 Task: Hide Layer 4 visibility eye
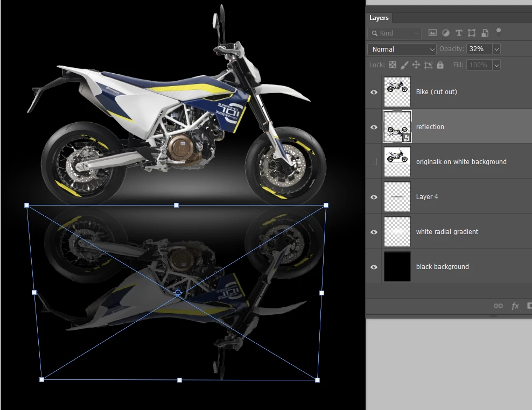coord(374,197)
